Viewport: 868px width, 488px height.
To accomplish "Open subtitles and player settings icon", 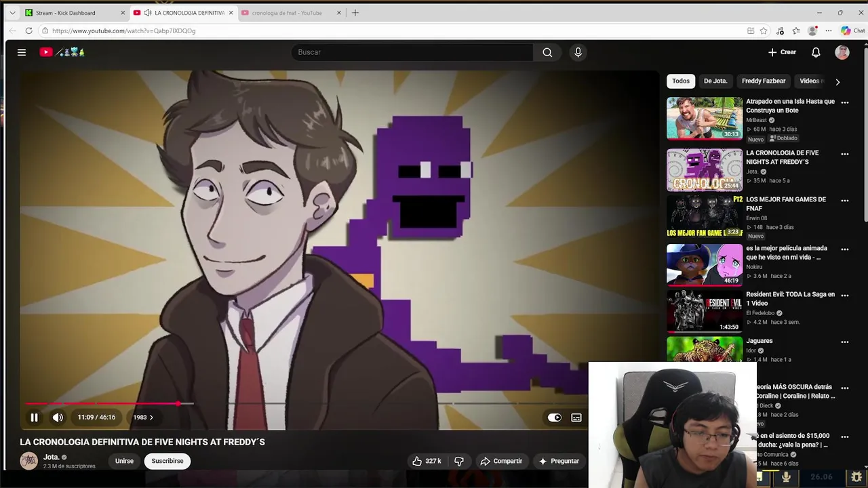I will (576, 418).
